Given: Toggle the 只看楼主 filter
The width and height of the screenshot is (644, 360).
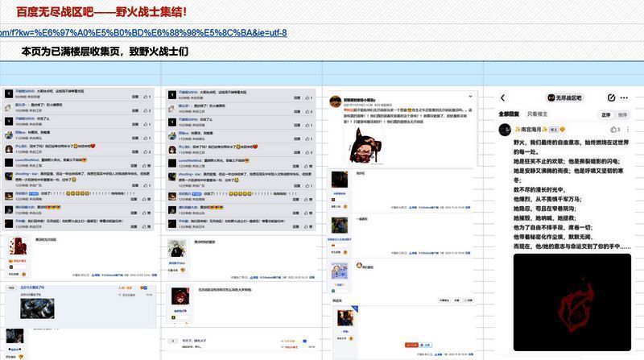Looking at the screenshot, I should [x=537, y=114].
